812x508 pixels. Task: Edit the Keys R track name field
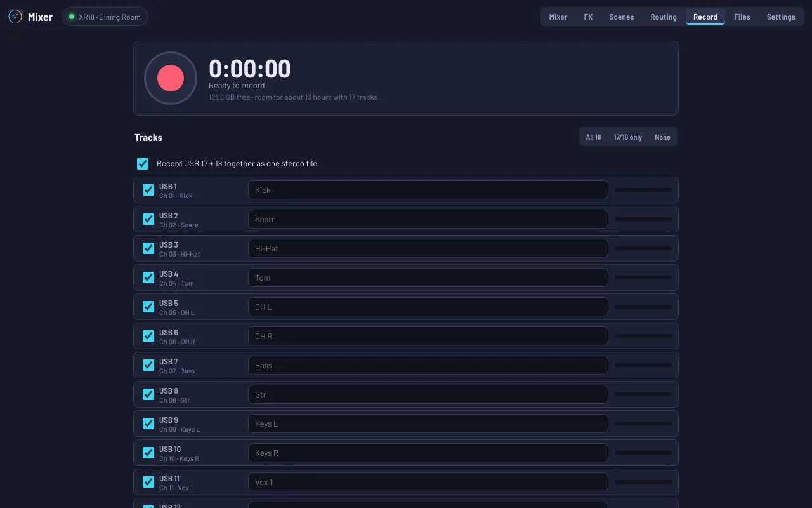428,453
